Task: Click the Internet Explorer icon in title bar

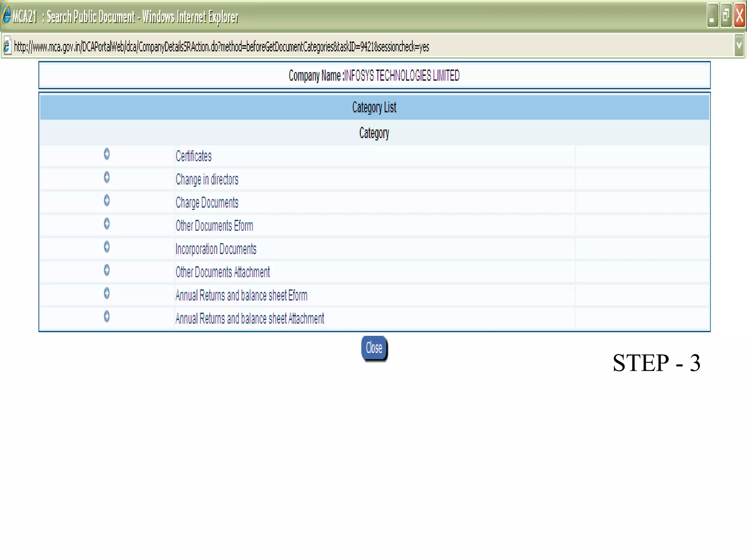Action: 6,16
